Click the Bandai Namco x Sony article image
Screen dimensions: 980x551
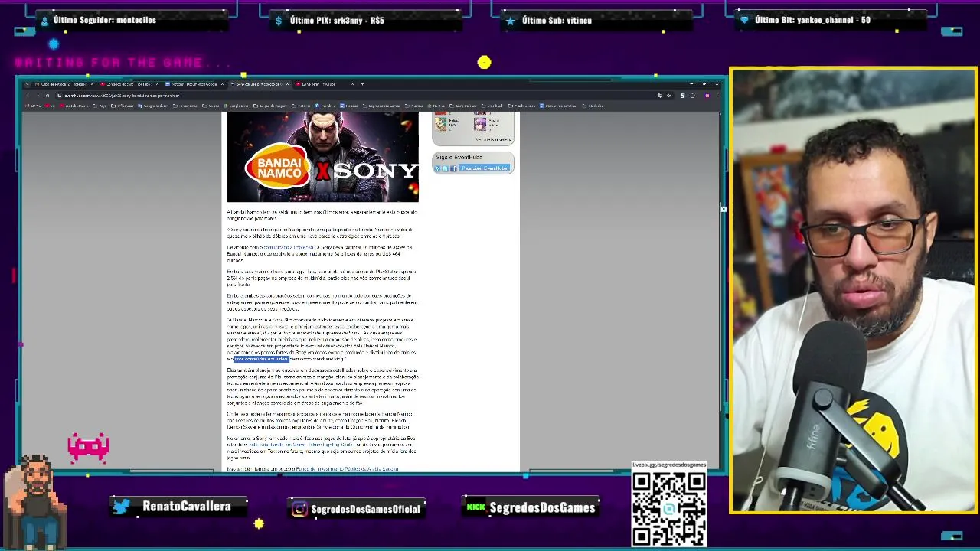[323, 157]
